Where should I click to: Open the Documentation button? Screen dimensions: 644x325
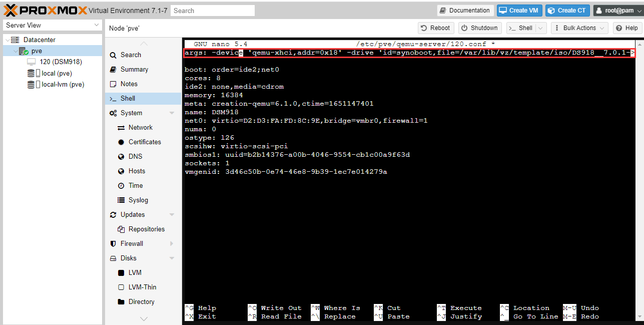[x=465, y=11]
